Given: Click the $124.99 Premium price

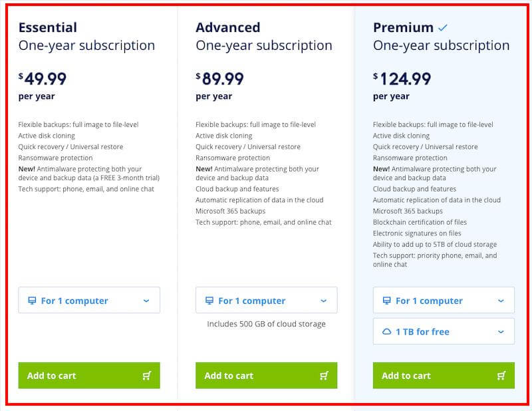Looking at the screenshot, I should point(402,79).
